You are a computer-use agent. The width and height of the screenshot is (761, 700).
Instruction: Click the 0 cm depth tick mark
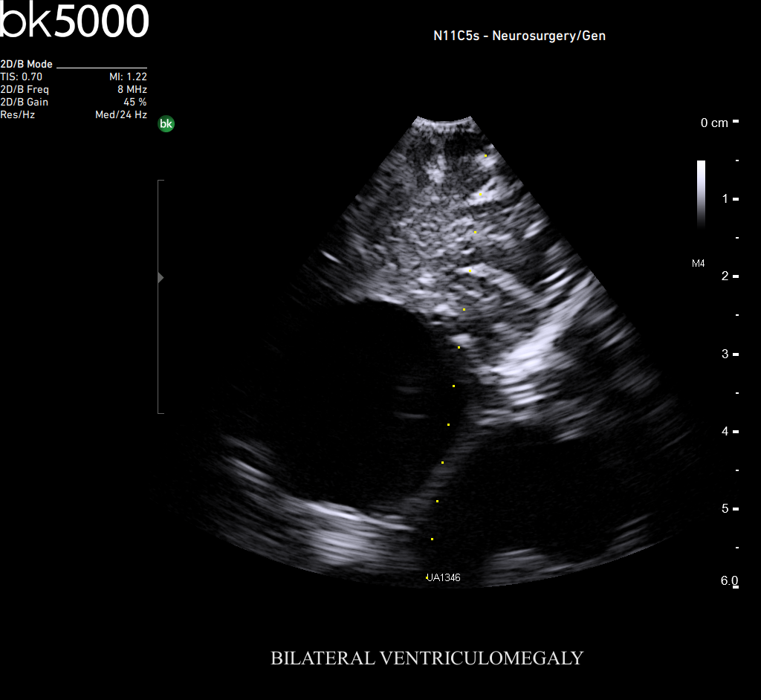coord(735,122)
